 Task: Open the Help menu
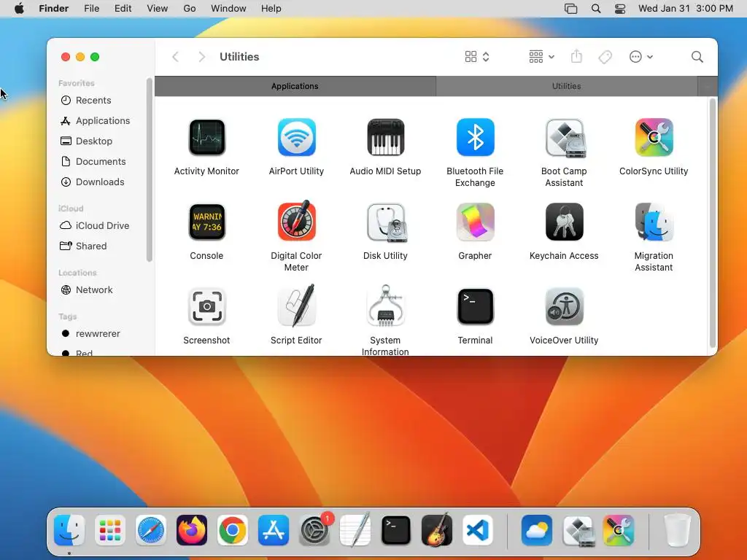coord(271,9)
